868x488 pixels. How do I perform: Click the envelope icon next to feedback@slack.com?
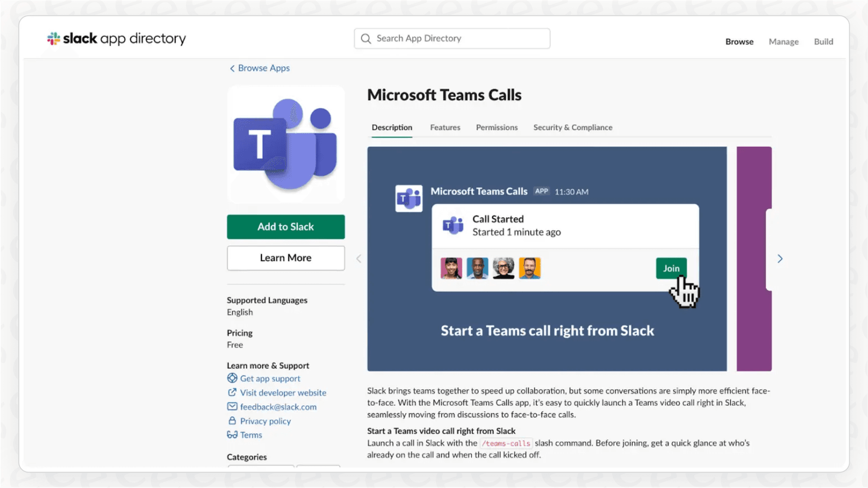pos(233,406)
